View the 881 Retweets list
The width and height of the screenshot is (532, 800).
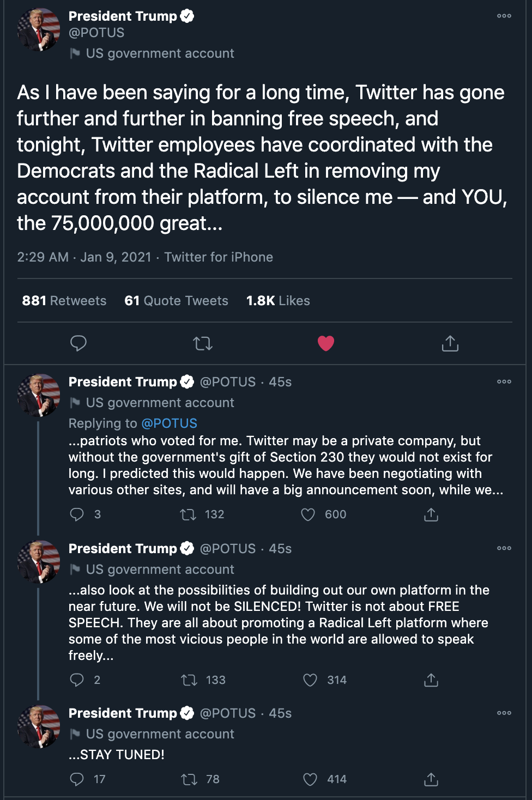click(64, 301)
